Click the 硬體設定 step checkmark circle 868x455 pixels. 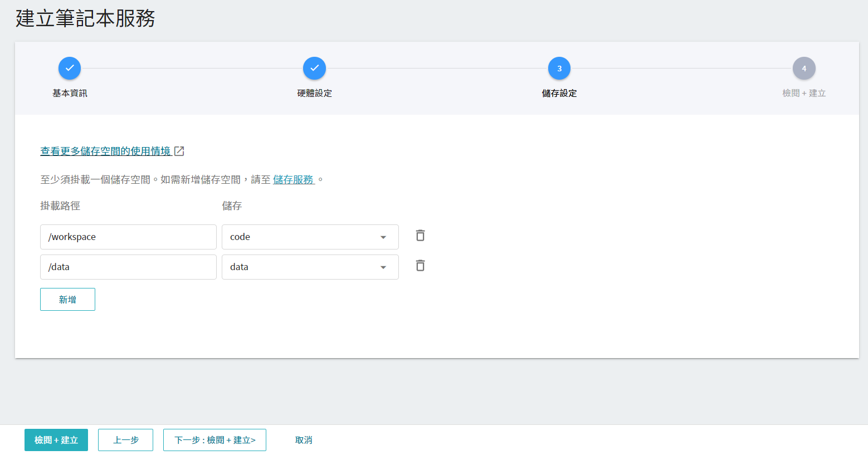[314, 68]
